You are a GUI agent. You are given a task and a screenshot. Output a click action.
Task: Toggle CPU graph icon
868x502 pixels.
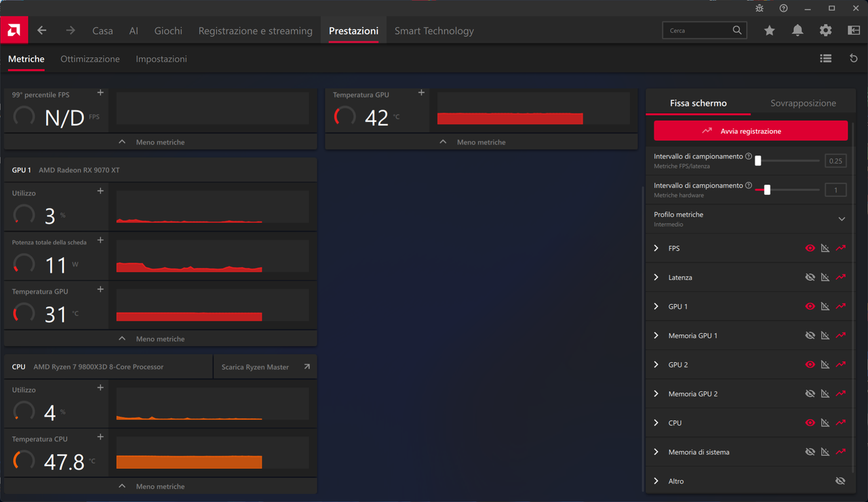pos(825,423)
